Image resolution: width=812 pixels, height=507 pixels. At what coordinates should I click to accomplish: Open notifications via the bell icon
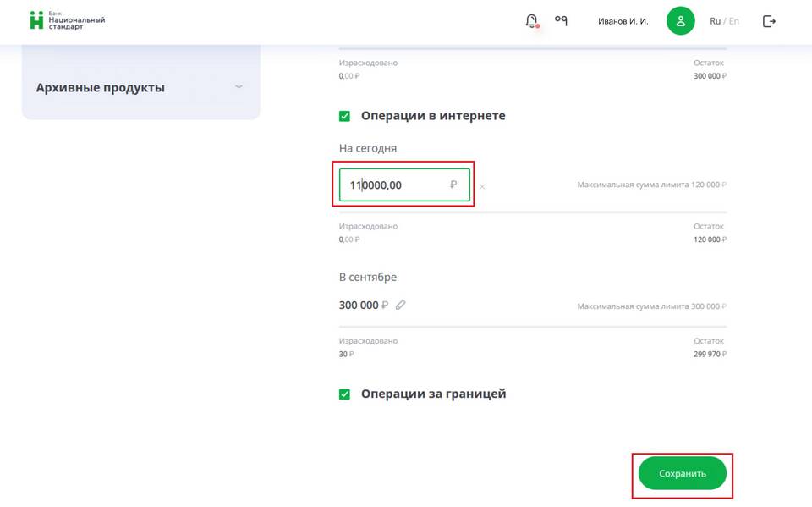tap(531, 21)
